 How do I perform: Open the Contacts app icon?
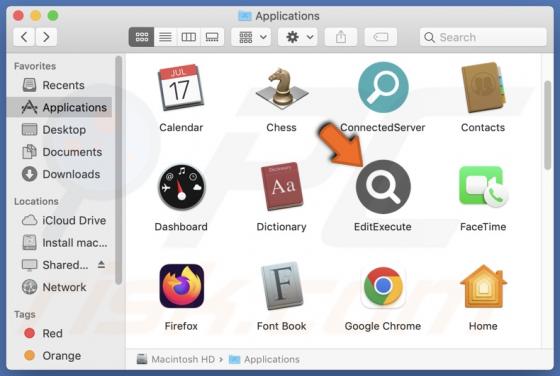(x=483, y=87)
